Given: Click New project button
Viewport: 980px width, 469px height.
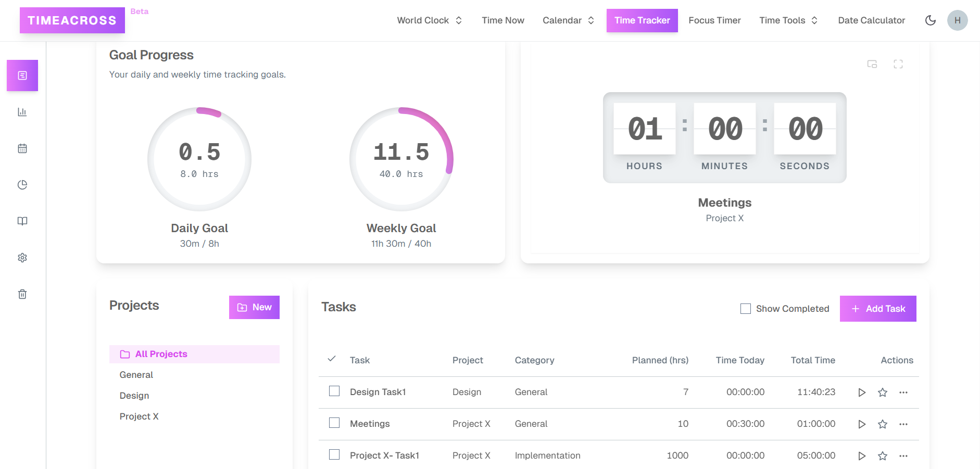Looking at the screenshot, I should point(254,308).
